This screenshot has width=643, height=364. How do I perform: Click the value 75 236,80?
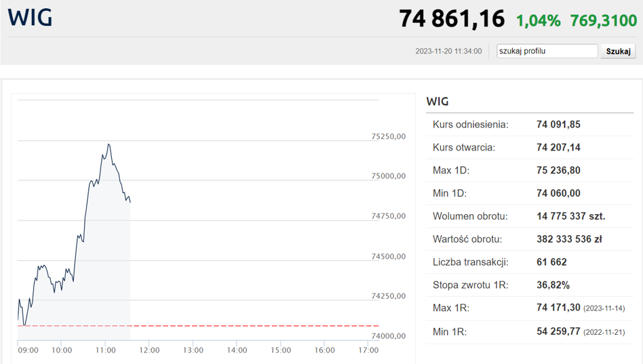[x=558, y=171]
